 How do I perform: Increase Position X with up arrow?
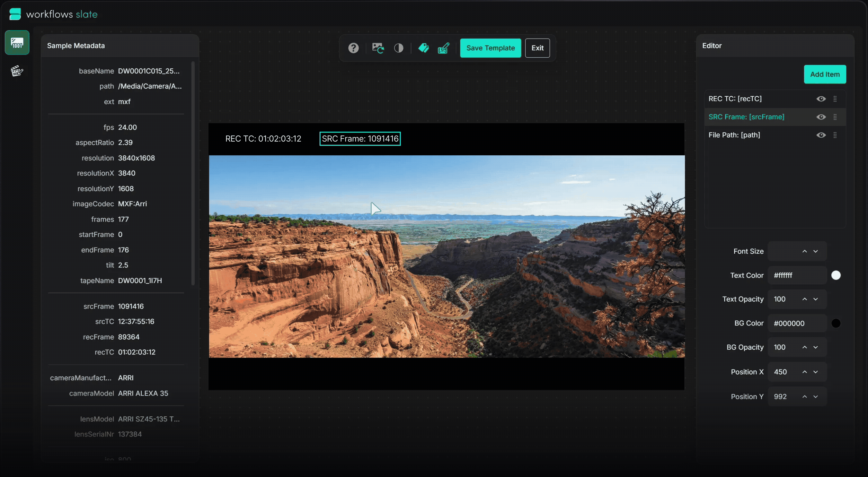pyautogui.click(x=805, y=372)
